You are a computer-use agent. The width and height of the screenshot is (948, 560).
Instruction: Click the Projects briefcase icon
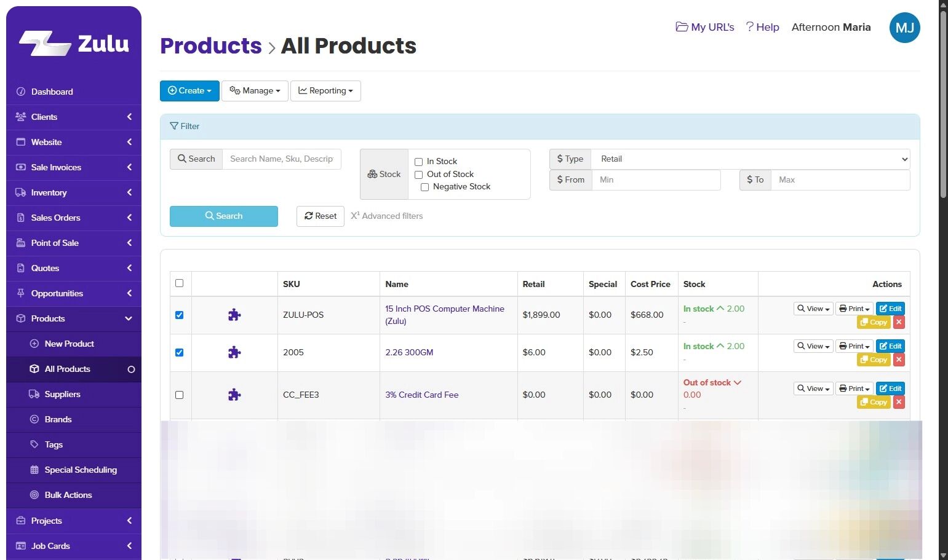pyautogui.click(x=20, y=521)
